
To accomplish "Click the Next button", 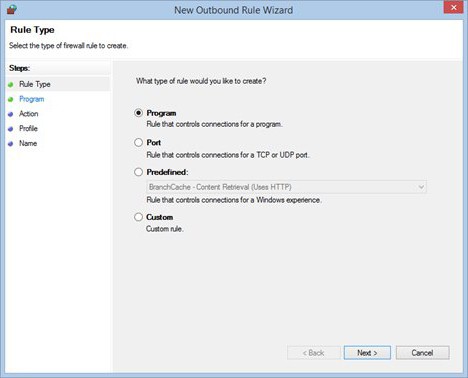I will [x=367, y=353].
